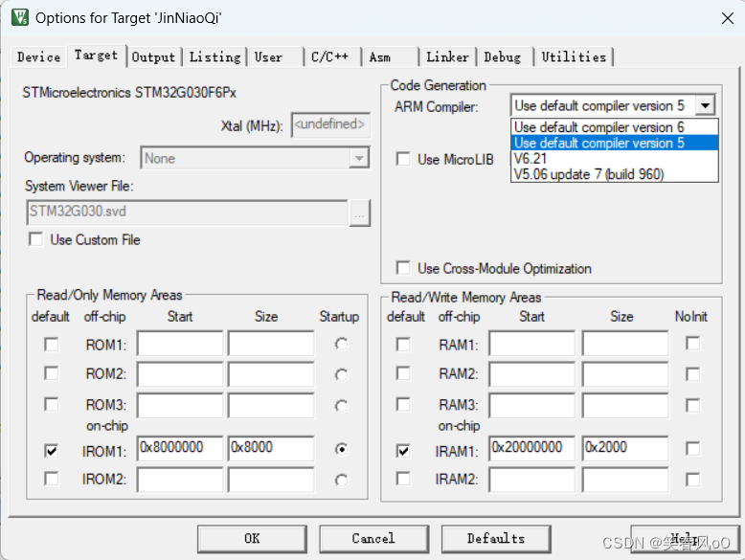Check the RAM1 default checkbox
Screen dimensions: 745x560
[x=403, y=344]
